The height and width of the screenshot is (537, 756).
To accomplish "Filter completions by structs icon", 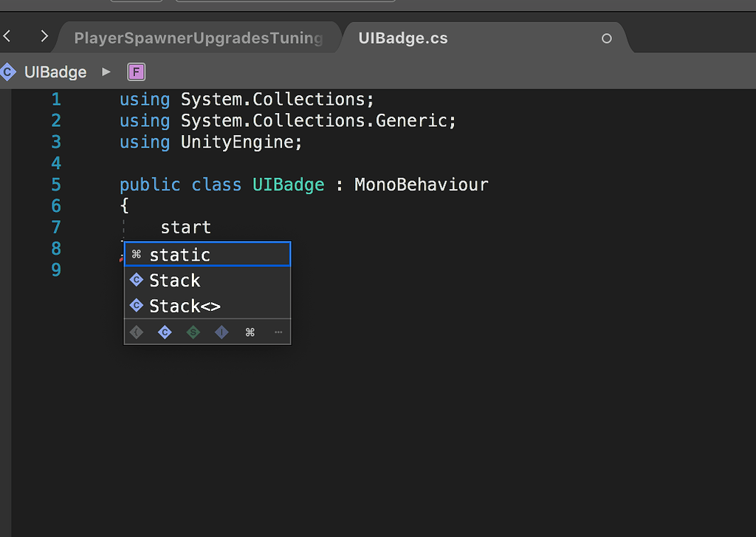I will point(193,332).
